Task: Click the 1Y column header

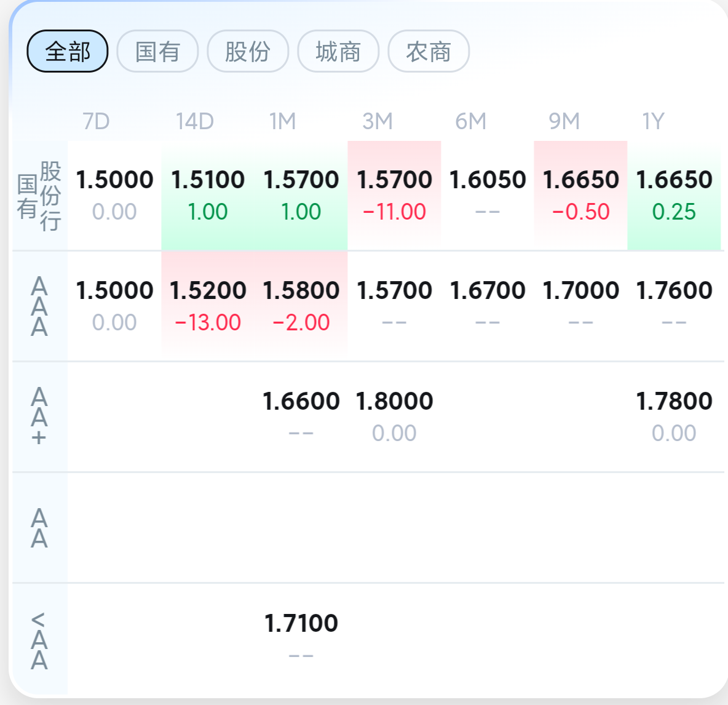Action: [653, 121]
